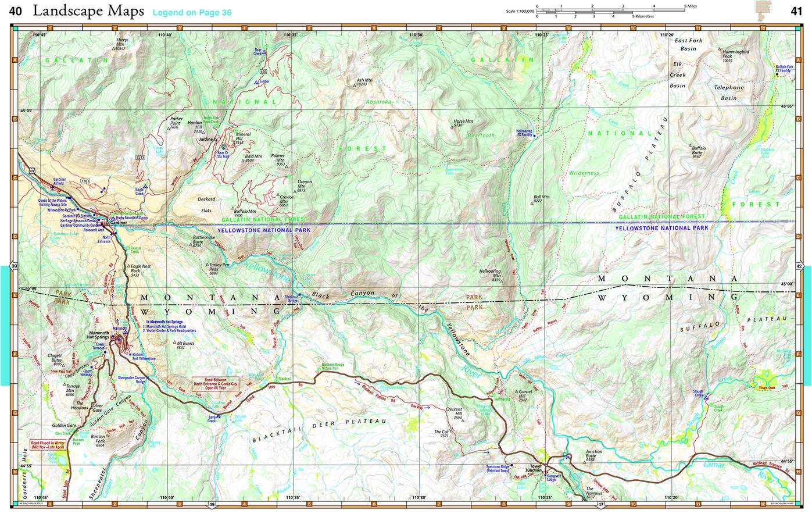The width and height of the screenshot is (812, 517).
Task: Select the Queen of the Waters Fishing Access label
Action: (x=53, y=203)
